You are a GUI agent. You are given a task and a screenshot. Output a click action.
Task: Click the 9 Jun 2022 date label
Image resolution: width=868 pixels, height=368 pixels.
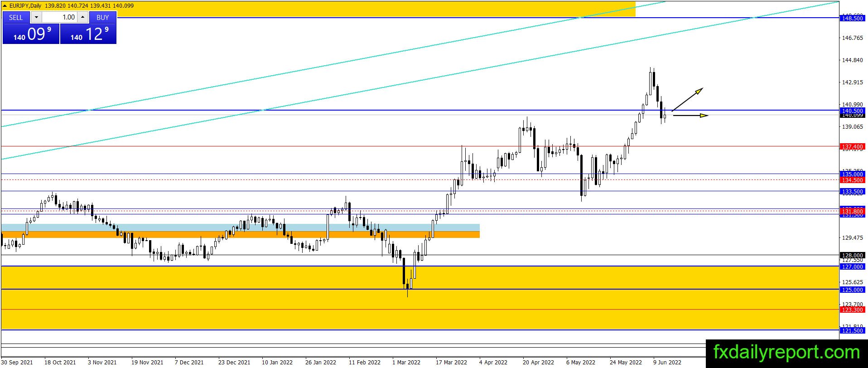[667, 362]
